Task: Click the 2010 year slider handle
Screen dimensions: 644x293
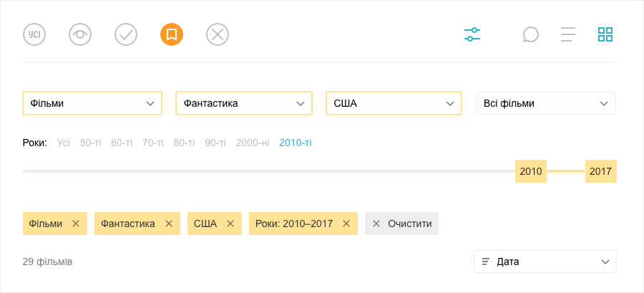Action: coord(531,171)
